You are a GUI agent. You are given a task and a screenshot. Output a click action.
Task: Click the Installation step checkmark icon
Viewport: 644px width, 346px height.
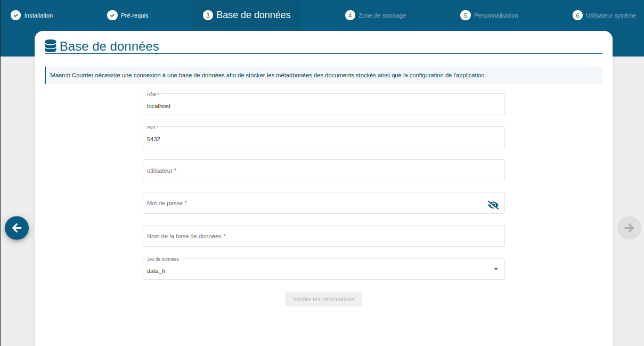click(x=15, y=15)
